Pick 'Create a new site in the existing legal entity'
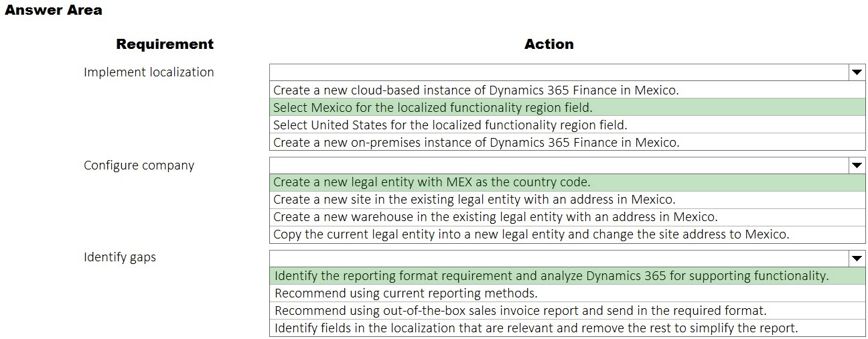This screenshot has width=868, height=339. 567,200
